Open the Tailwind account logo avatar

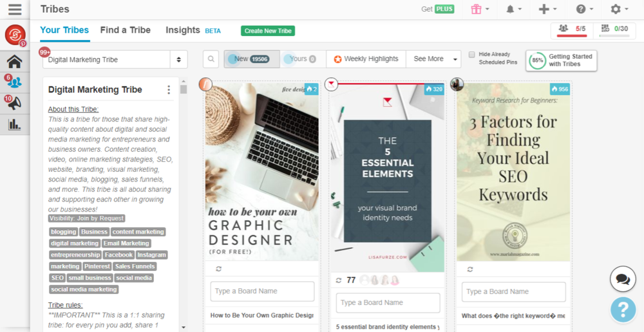[15, 35]
